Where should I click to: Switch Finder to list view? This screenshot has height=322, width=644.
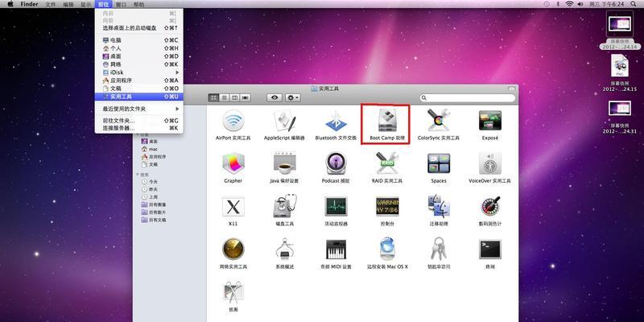(x=225, y=97)
